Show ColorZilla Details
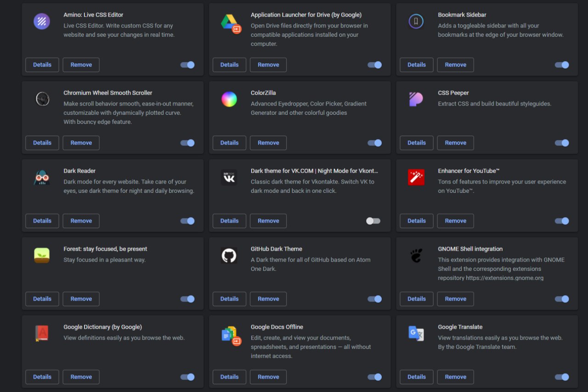This screenshot has height=392, width=588. click(x=230, y=143)
